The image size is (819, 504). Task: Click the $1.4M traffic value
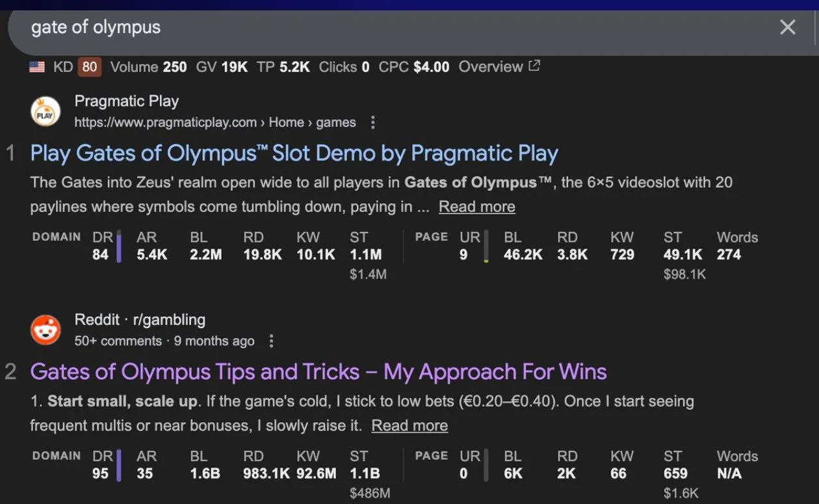(368, 274)
